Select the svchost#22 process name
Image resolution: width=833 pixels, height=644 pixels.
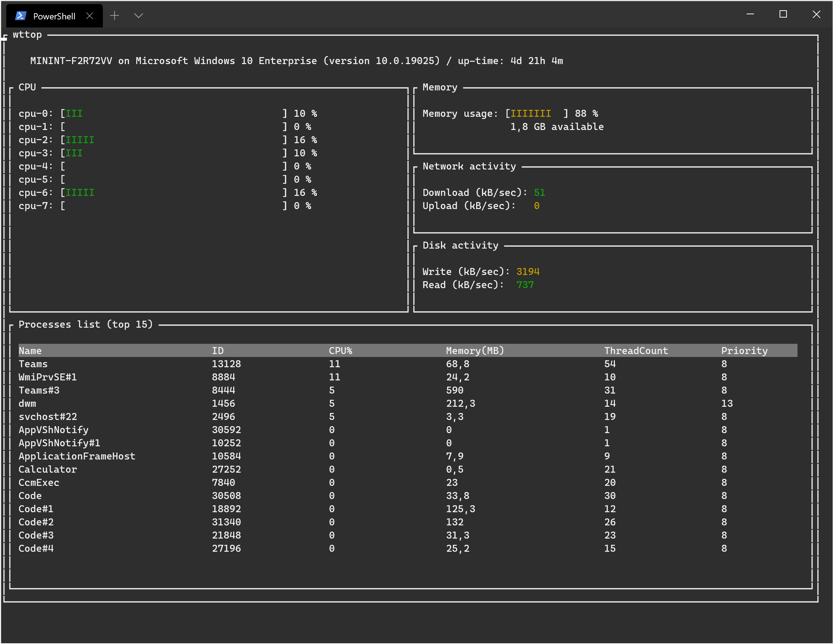click(x=48, y=417)
